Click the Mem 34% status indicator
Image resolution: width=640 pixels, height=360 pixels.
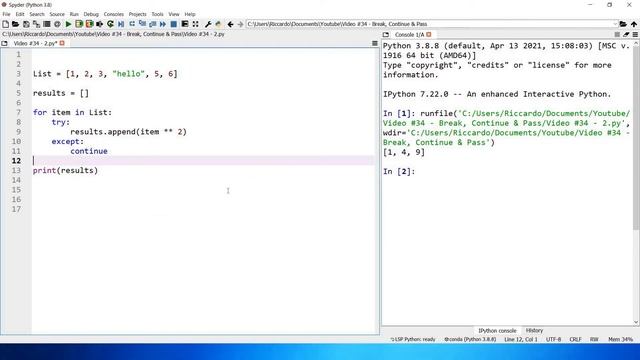[x=620, y=340]
